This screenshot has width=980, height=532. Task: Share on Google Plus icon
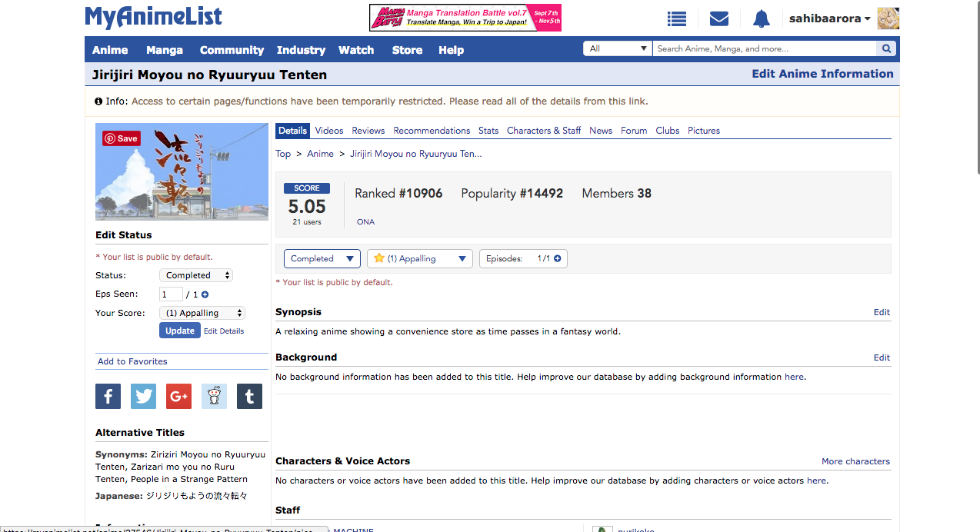click(x=178, y=397)
